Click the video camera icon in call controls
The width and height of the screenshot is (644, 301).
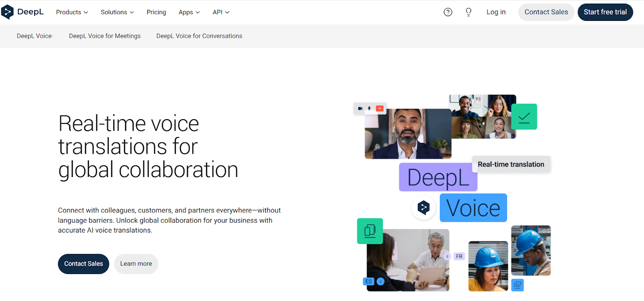tap(360, 109)
